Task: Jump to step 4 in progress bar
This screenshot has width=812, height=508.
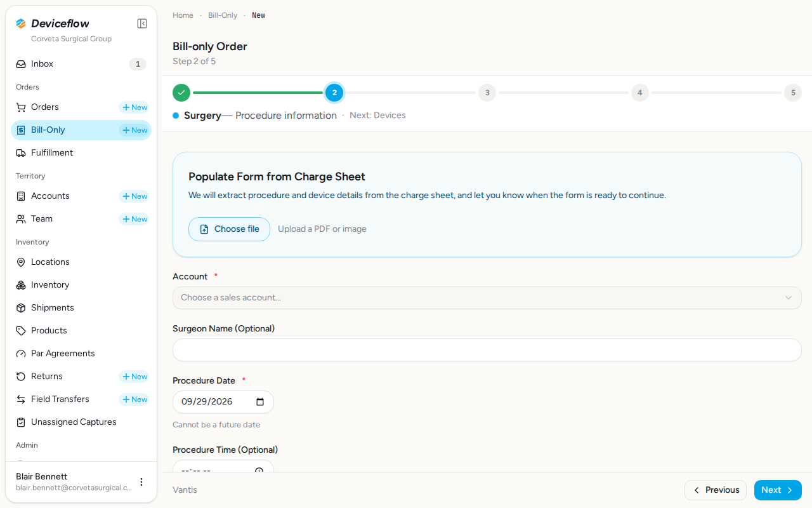Action: pyautogui.click(x=639, y=93)
